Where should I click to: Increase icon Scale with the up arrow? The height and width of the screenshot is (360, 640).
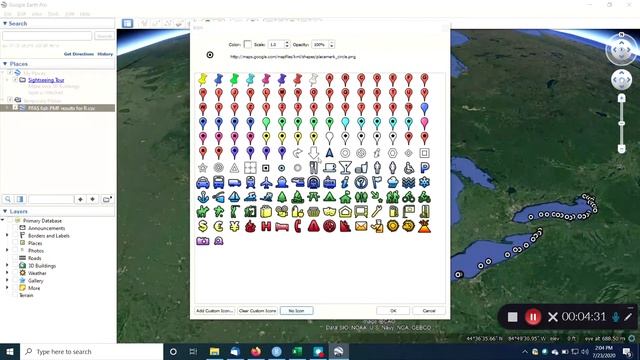(287, 42)
